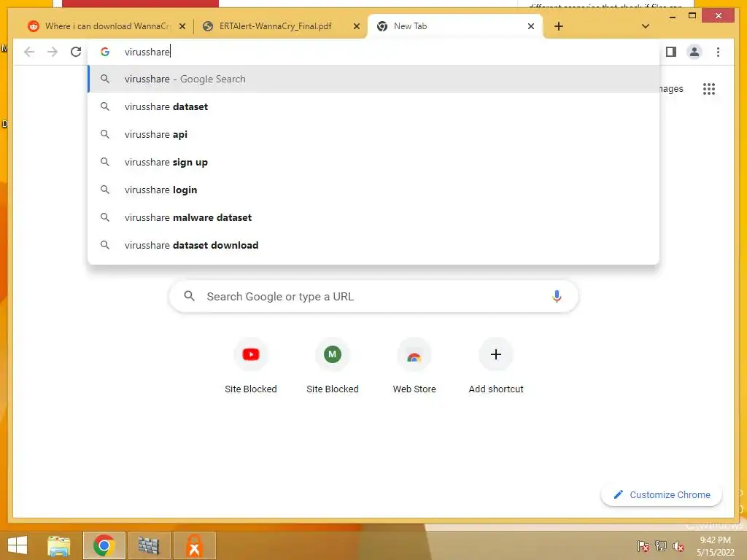Minimize the Chrome window

(672, 16)
